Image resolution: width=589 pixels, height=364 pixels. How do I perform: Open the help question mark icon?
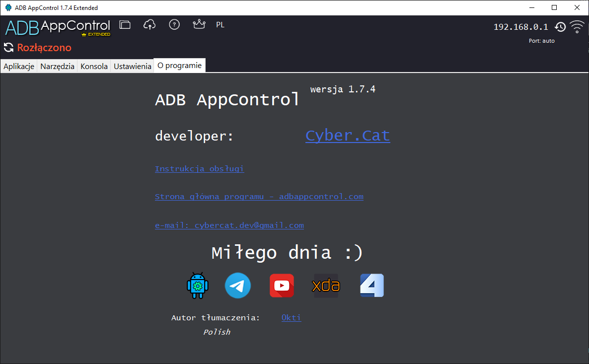[174, 25]
